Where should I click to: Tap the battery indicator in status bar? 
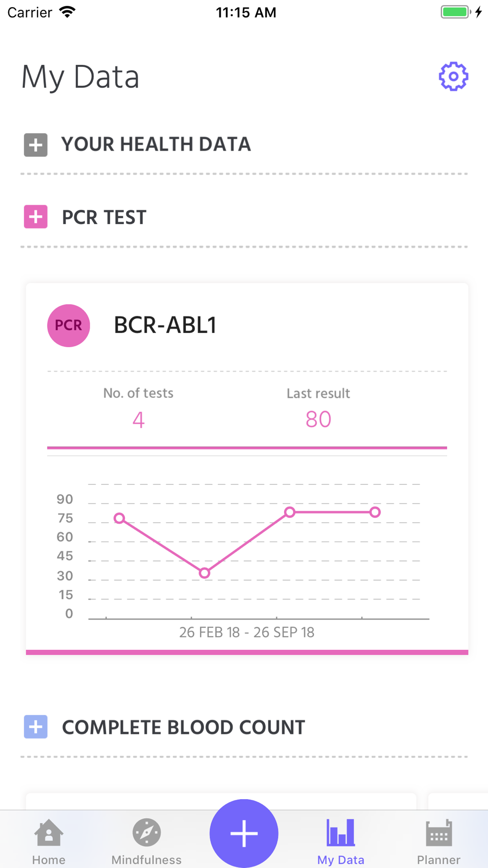(x=456, y=12)
